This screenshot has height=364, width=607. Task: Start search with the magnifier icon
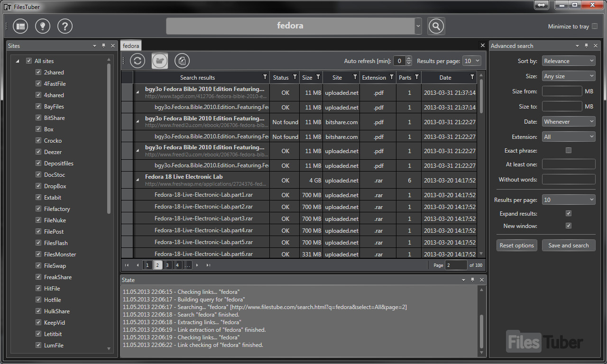click(x=436, y=26)
